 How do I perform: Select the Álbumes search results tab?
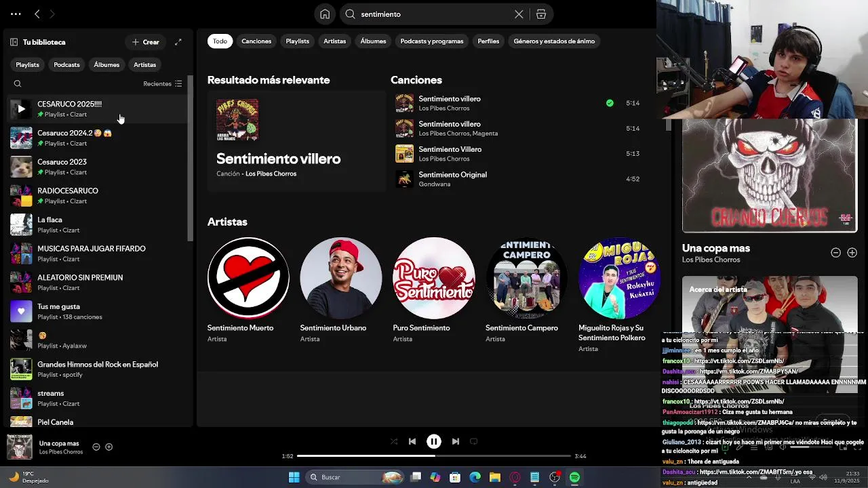tap(373, 41)
